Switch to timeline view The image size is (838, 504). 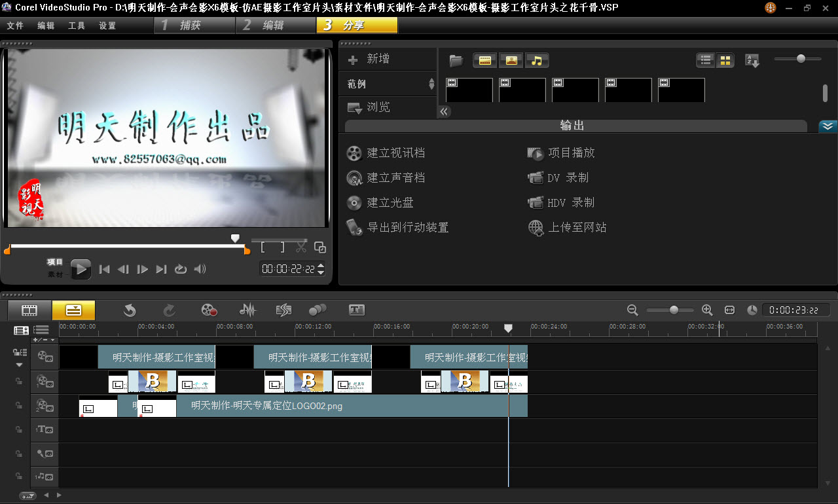(73, 310)
